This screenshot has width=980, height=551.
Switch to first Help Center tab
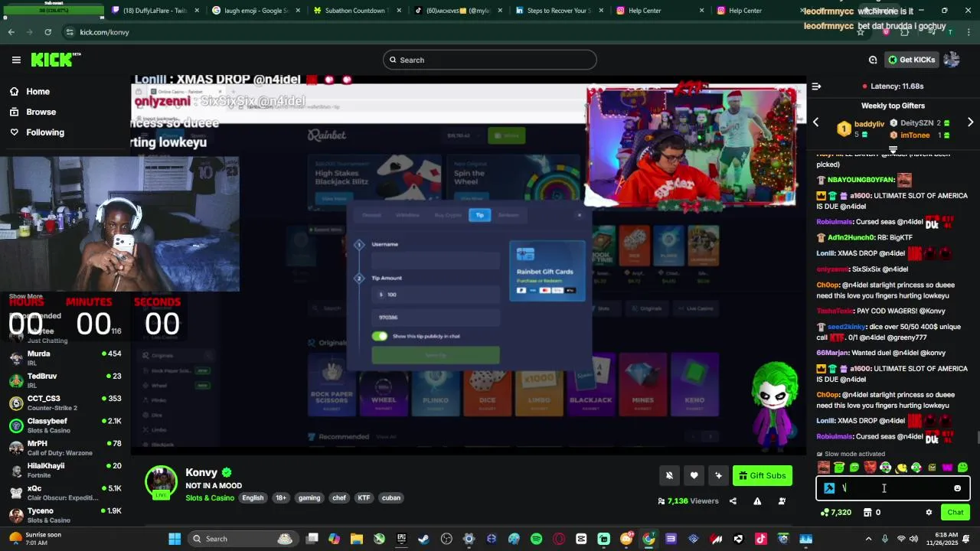[659, 11]
